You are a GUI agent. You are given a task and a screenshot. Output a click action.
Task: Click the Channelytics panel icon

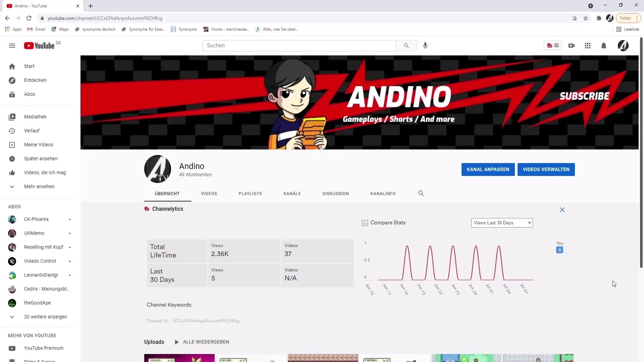pyautogui.click(x=147, y=208)
